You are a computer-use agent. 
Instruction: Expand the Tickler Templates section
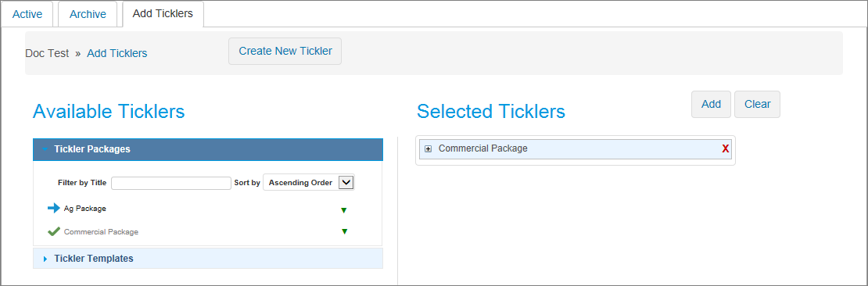[x=207, y=259]
